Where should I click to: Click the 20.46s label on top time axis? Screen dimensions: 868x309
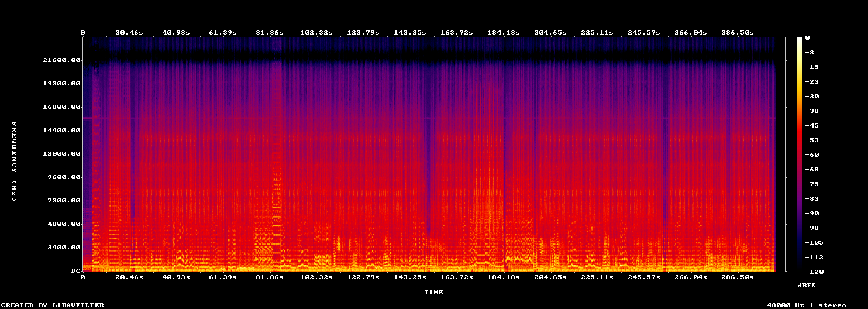pos(129,33)
